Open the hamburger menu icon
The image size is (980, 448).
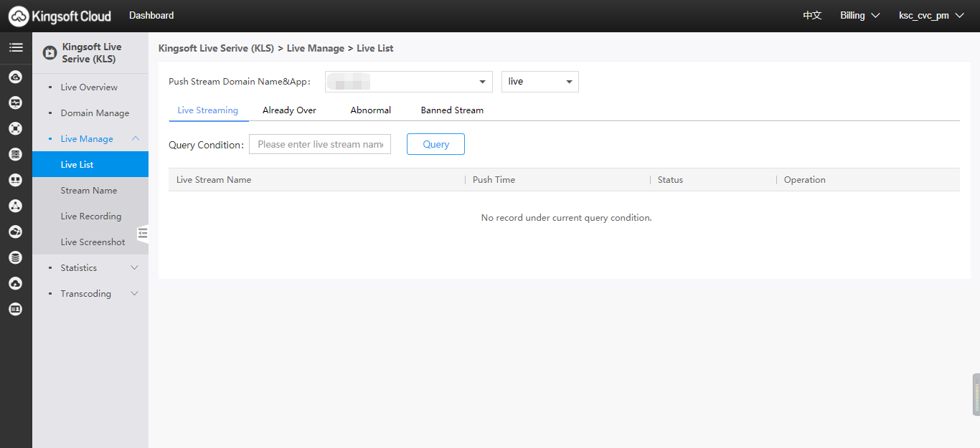[x=16, y=48]
